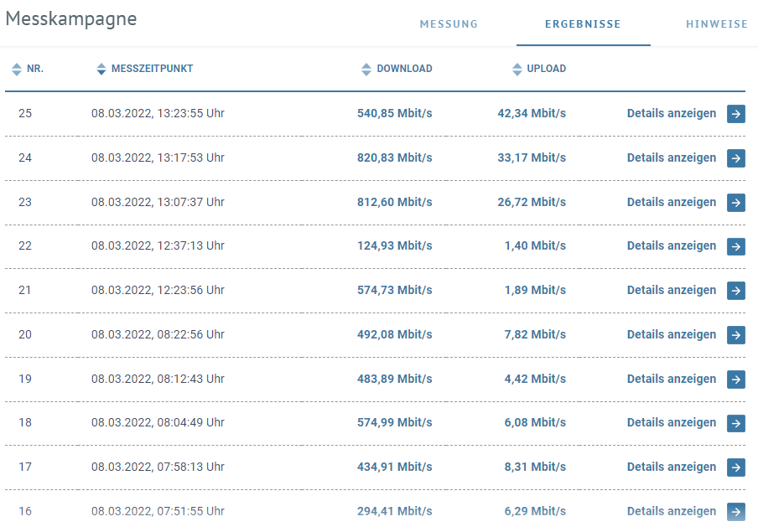Open the Hinweise tab
The width and height of the screenshot is (758, 532).
[x=716, y=24]
